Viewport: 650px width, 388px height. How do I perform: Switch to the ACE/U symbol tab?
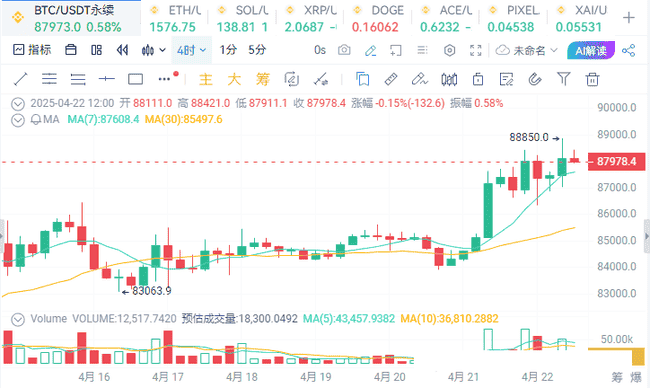tap(446, 18)
